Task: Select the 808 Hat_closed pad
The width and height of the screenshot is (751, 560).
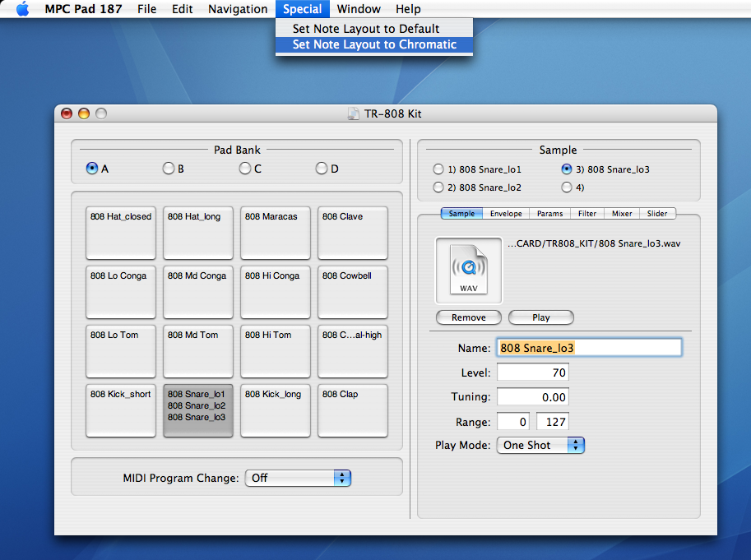Action: coord(121,233)
